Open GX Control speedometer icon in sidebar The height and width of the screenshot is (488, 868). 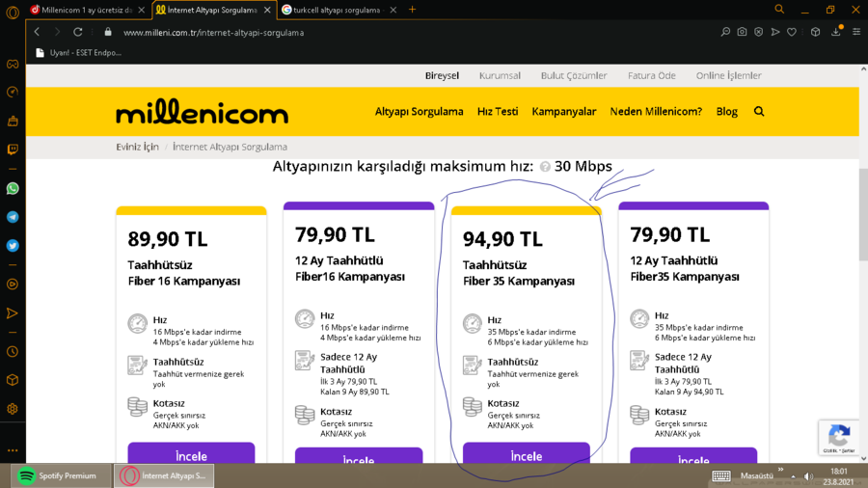(13, 92)
